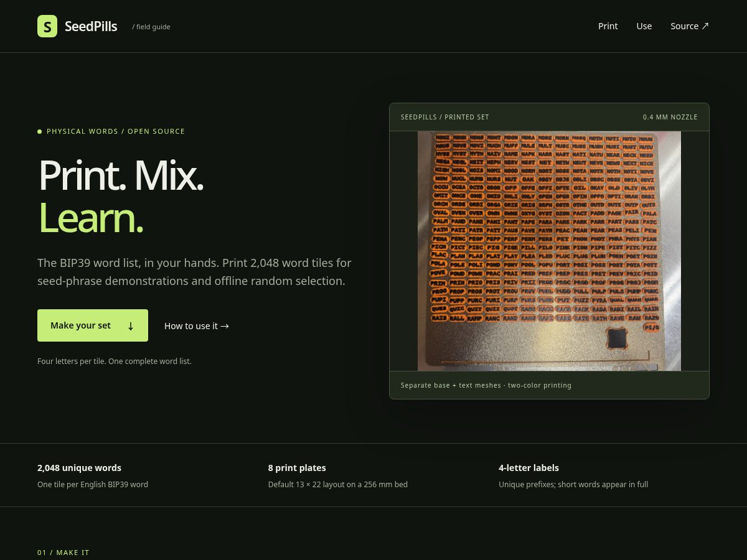The width and height of the screenshot is (747, 560).
Task: Click the '01 / MAKE IT' section label
Action: (x=63, y=553)
